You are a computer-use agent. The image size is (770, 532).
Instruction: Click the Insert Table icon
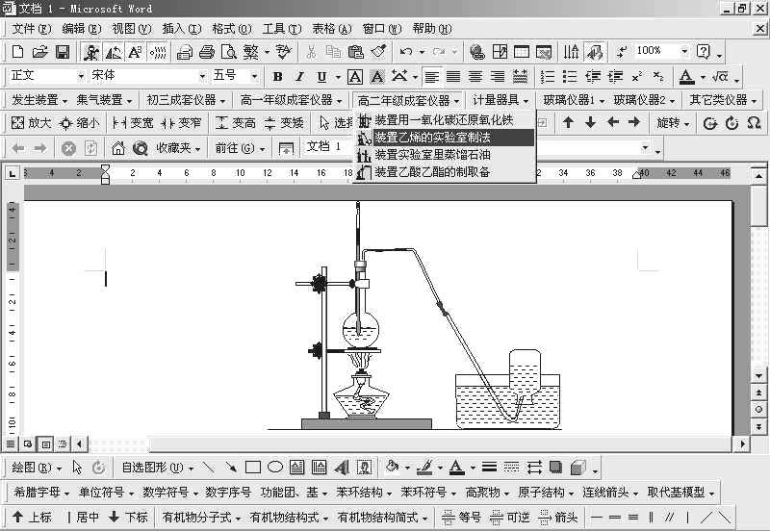pyautogui.click(x=522, y=52)
